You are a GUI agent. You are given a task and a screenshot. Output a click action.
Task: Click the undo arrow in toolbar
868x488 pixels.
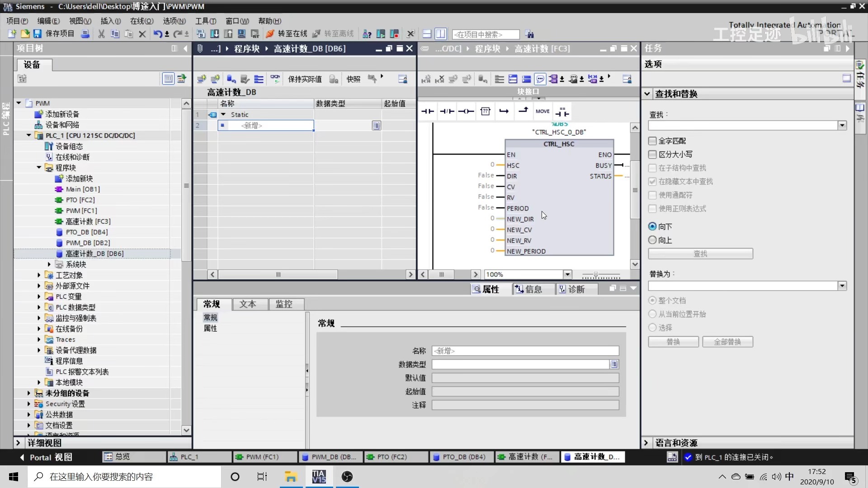(x=157, y=34)
